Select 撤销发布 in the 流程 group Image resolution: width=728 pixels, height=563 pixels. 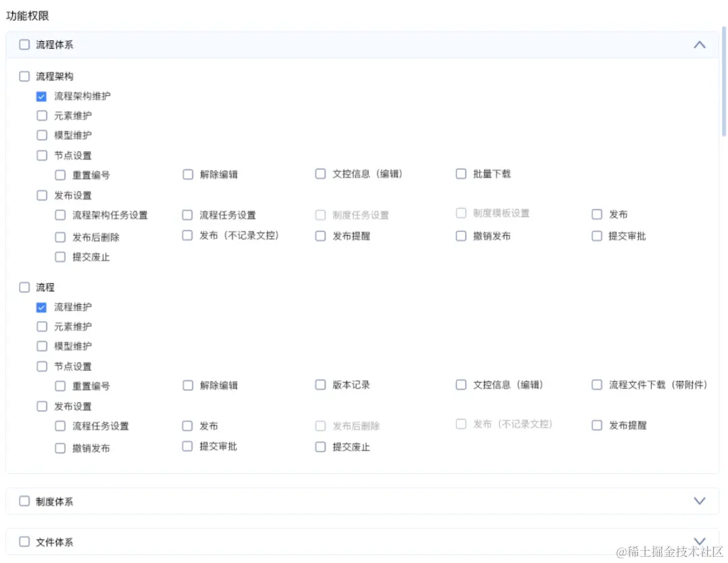[60, 448]
